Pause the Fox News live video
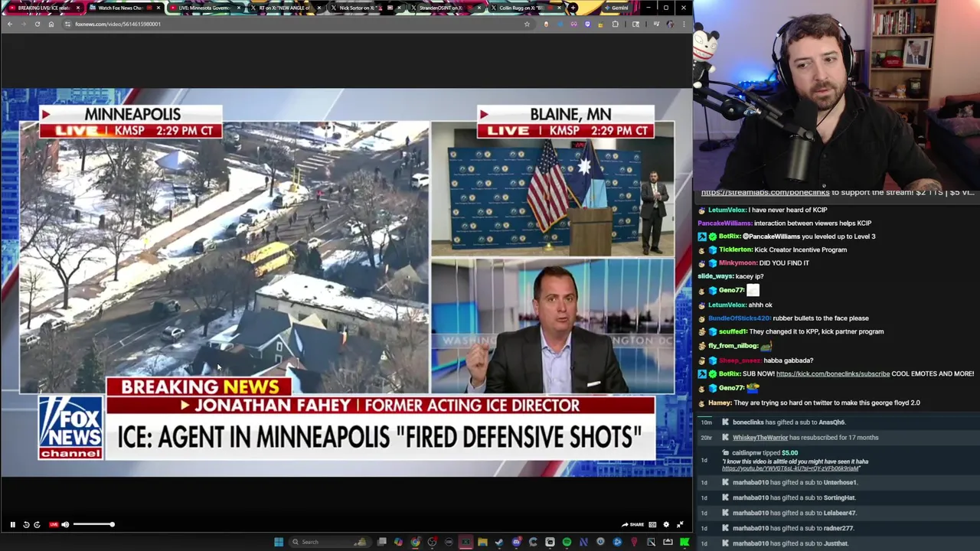The width and height of the screenshot is (980, 551). coord(12,524)
